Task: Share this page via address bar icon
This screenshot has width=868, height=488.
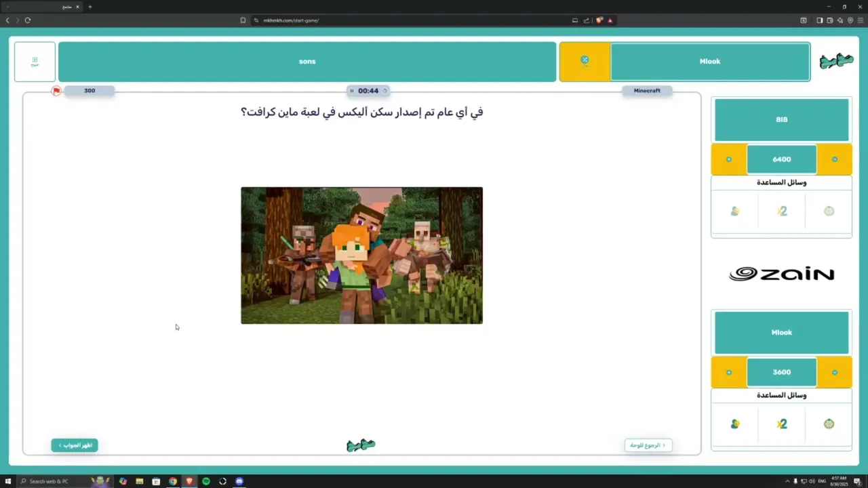Action: [586, 20]
